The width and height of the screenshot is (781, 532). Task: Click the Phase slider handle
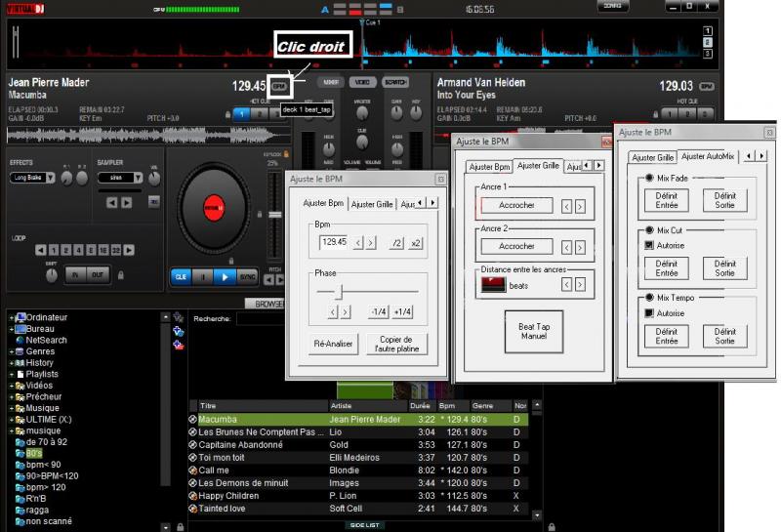coord(339,292)
